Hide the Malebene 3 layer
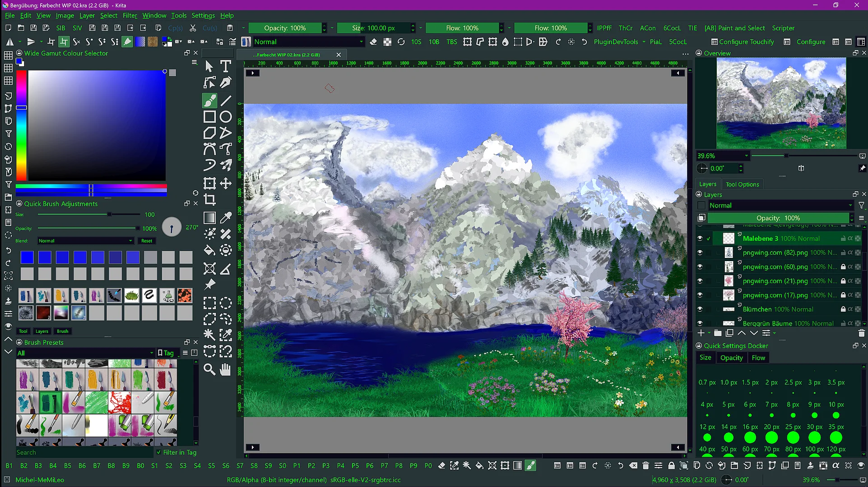Image resolution: width=868 pixels, height=487 pixels. [x=700, y=239]
